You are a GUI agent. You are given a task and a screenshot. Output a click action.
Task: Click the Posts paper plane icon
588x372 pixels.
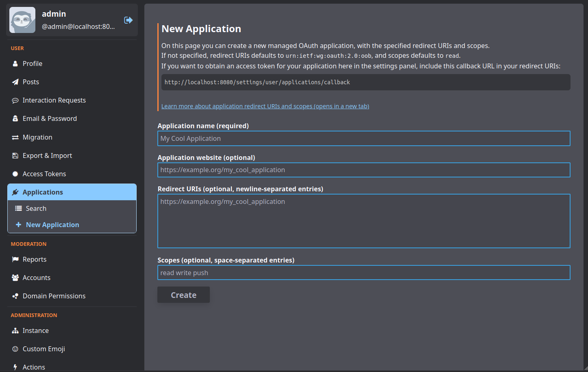point(15,82)
